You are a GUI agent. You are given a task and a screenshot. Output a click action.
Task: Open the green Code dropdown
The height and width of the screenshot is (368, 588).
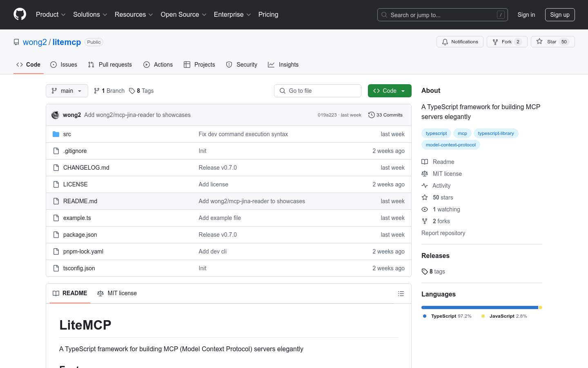pyautogui.click(x=390, y=91)
